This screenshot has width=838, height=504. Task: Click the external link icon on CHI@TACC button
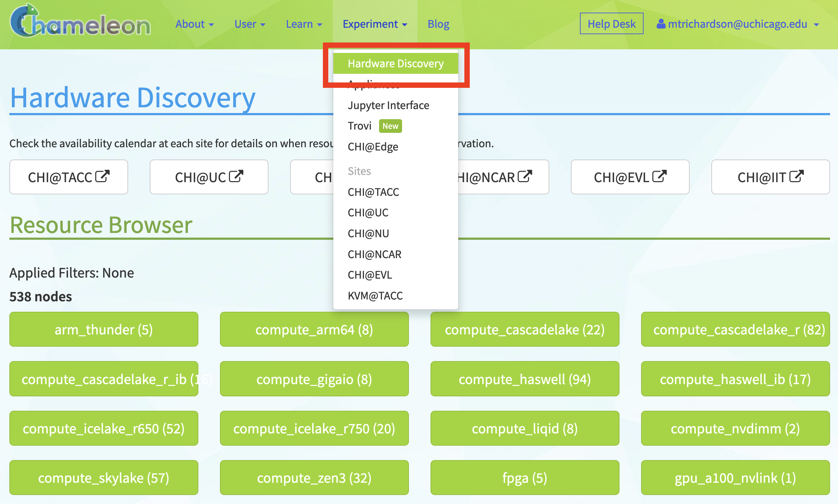(102, 176)
